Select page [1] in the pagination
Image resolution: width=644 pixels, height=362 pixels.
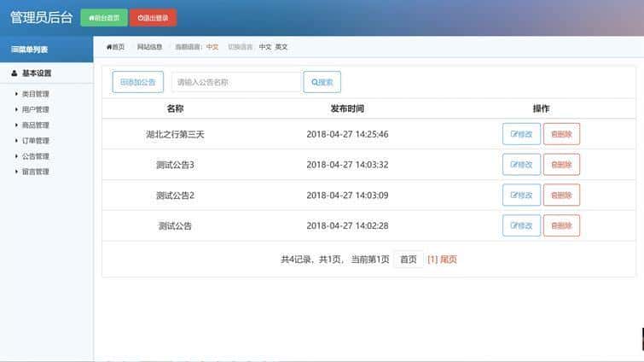click(432, 260)
